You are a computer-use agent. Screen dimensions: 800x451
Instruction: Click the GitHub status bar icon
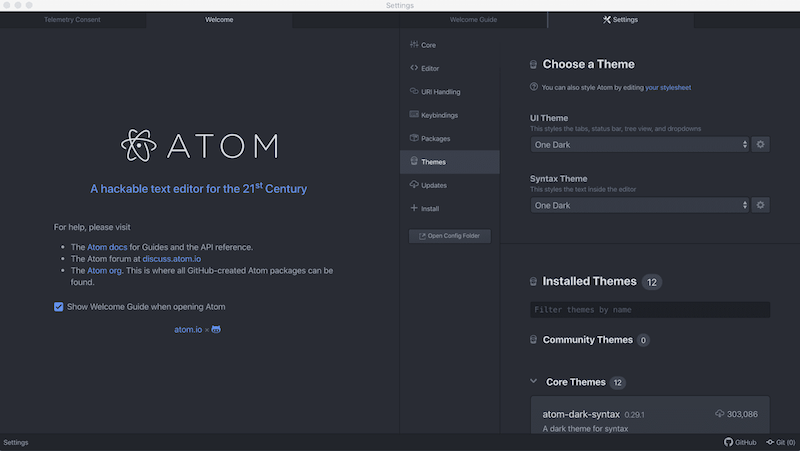pos(740,442)
